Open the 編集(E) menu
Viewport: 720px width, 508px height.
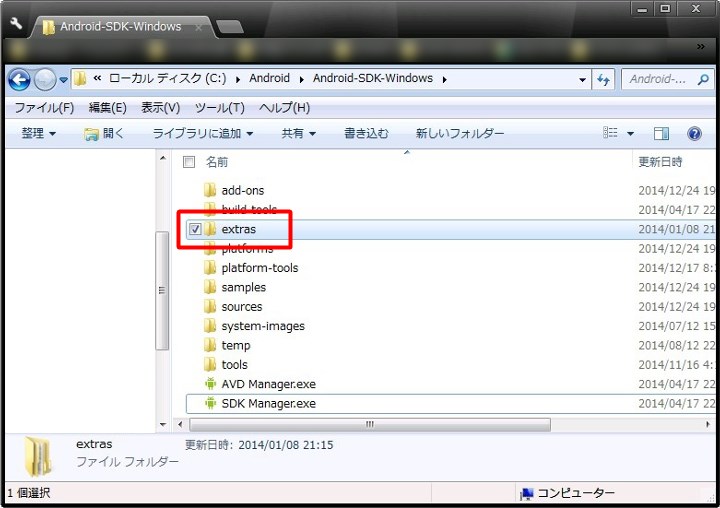(107, 107)
